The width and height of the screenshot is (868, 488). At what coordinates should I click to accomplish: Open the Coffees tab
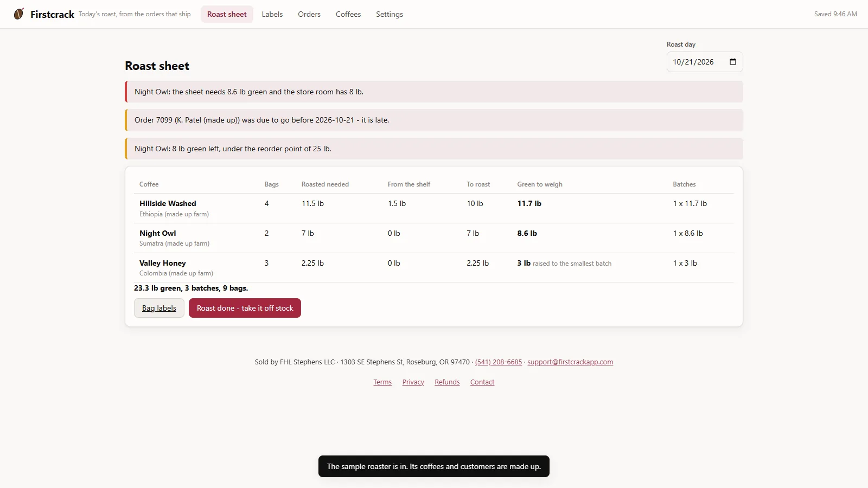348,14
